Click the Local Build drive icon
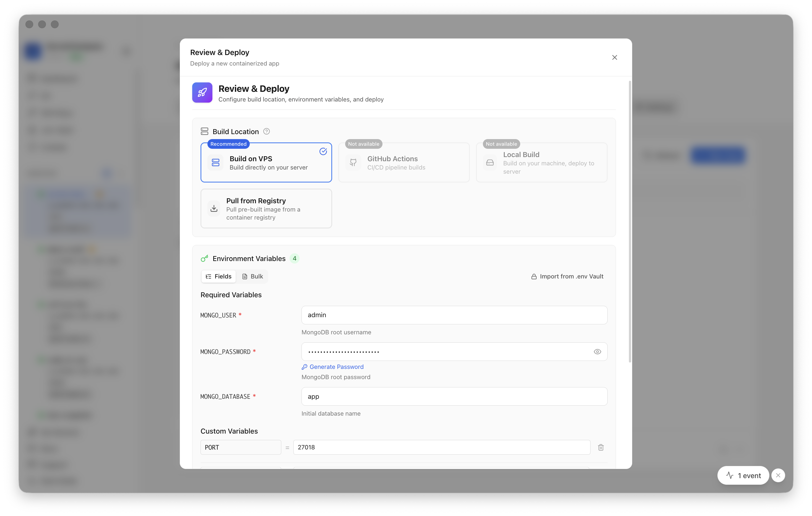This screenshot has width=812, height=516. click(490, 163)
